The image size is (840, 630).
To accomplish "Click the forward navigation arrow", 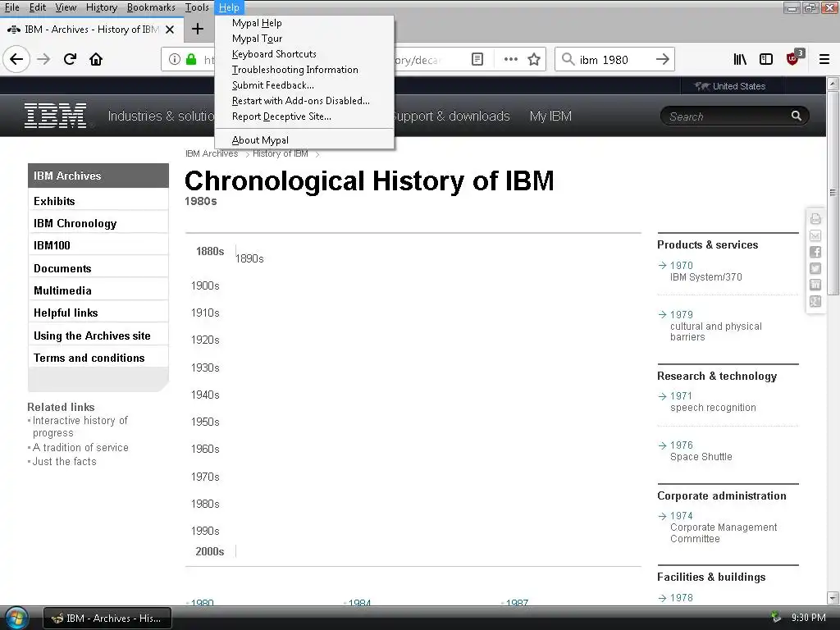I will [x=43, y=59].
